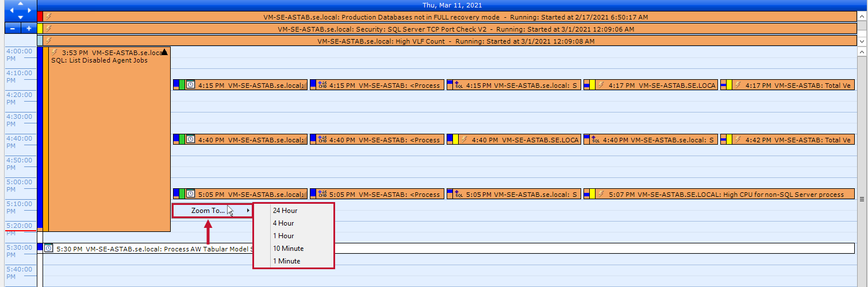Viewport: 868px width, 287px height.
Task: Click lightning icon on 4:17 PM Total Ve event
Action: (x=738, y=85)
